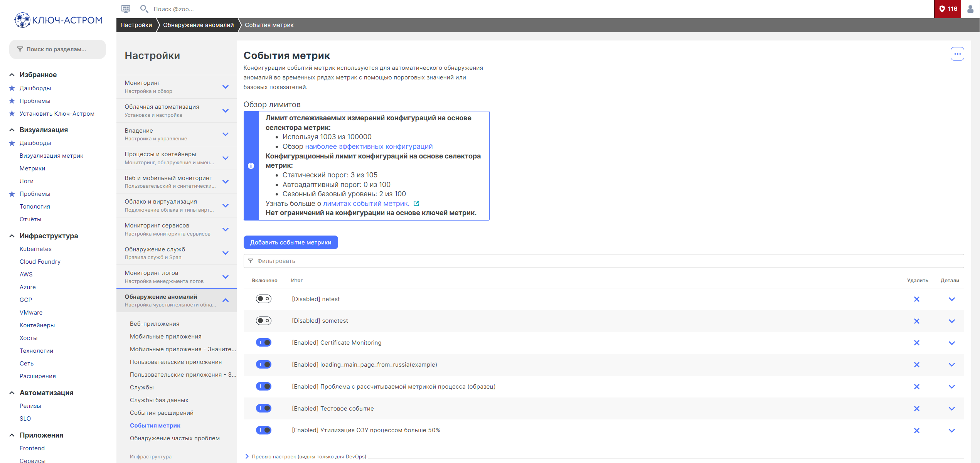Open the three-dots options menu for Metric Events

957,54
